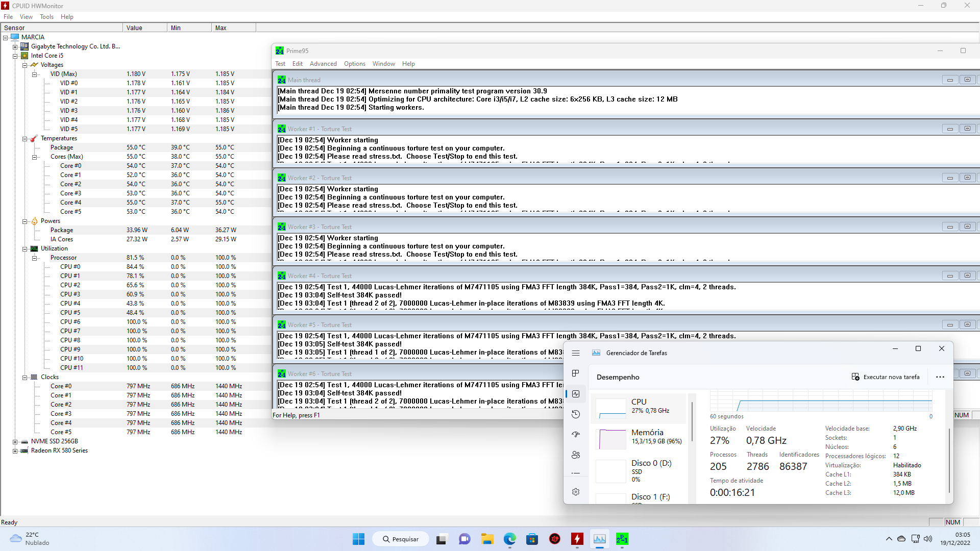
Task: Open Prime95 Help menu
Action: pyautogui.click(x=408, y=64)
